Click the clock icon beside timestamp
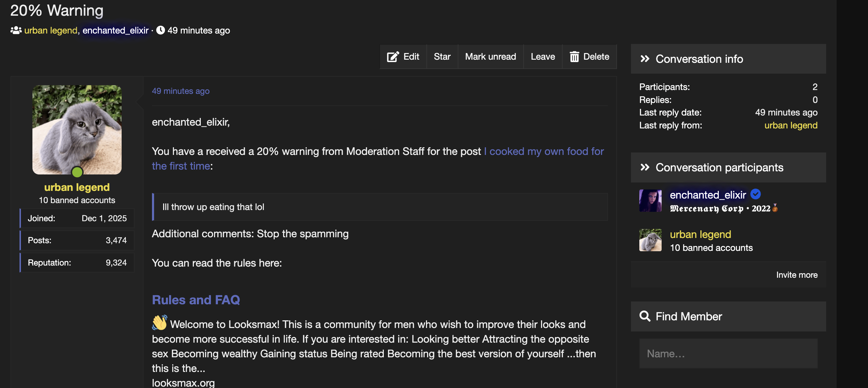This screenshot has width=868, height=388. click(x=160, y=30)
